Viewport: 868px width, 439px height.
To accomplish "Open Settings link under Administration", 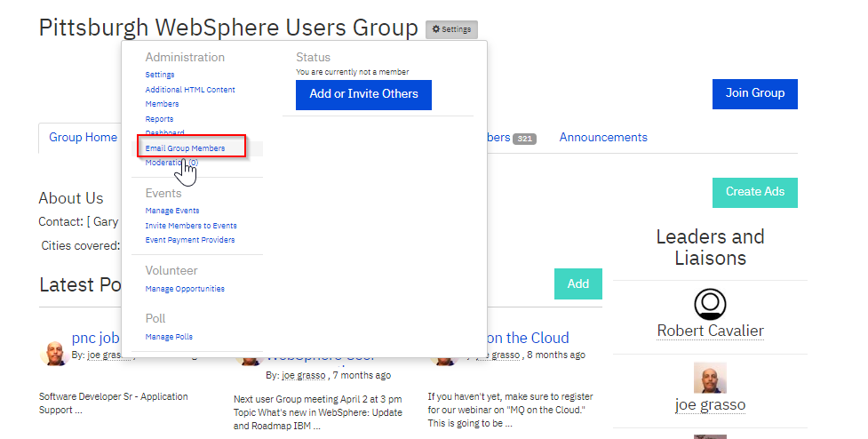I will (x=159, y=75).
